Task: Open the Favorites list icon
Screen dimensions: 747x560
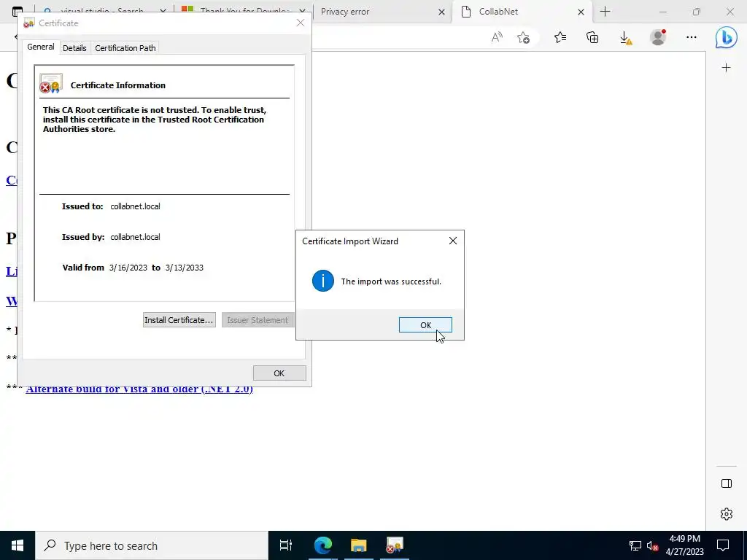Action: pos(560,38)
